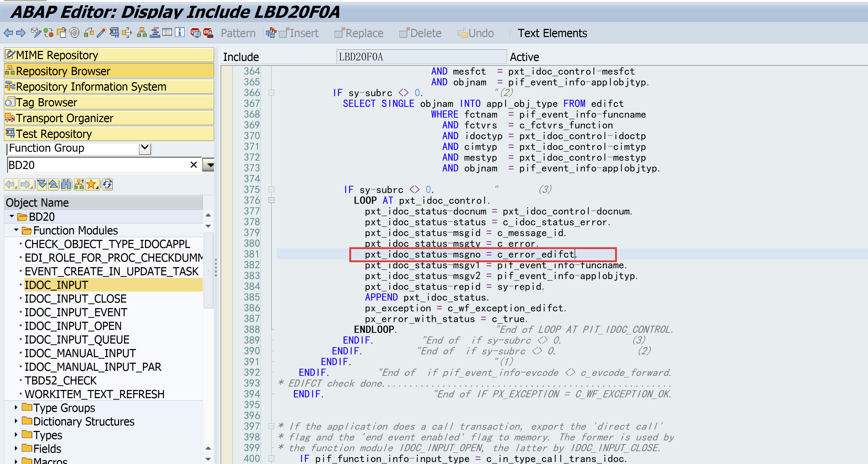This screenshot has width=868, height=464.
Task: Select IDOC_INPUT_CLOSE function module
Action: click(75, 299)
